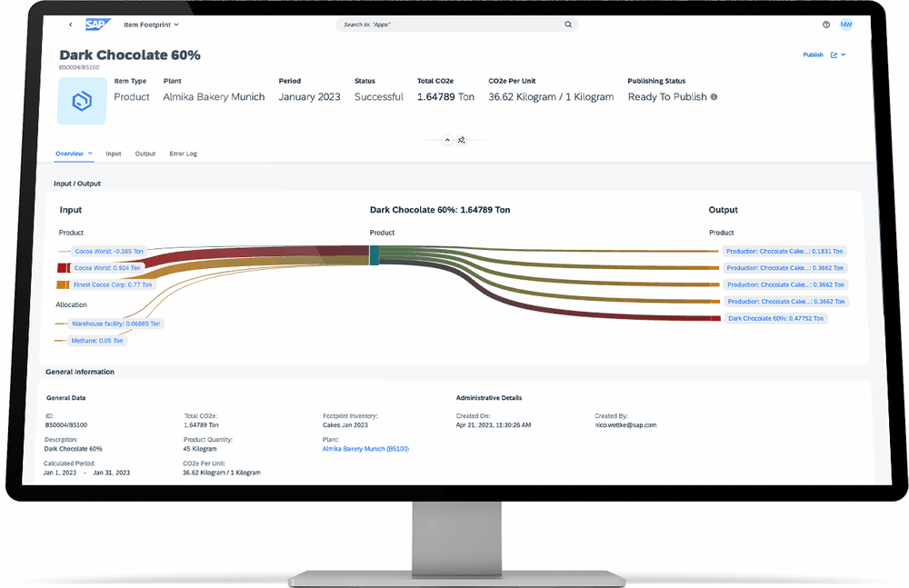Open Finest Cocoa Corp 0.77 Ton node
The width and height of the screenshot is (909, 588).
pyautogui.click(x=113, y=284)
